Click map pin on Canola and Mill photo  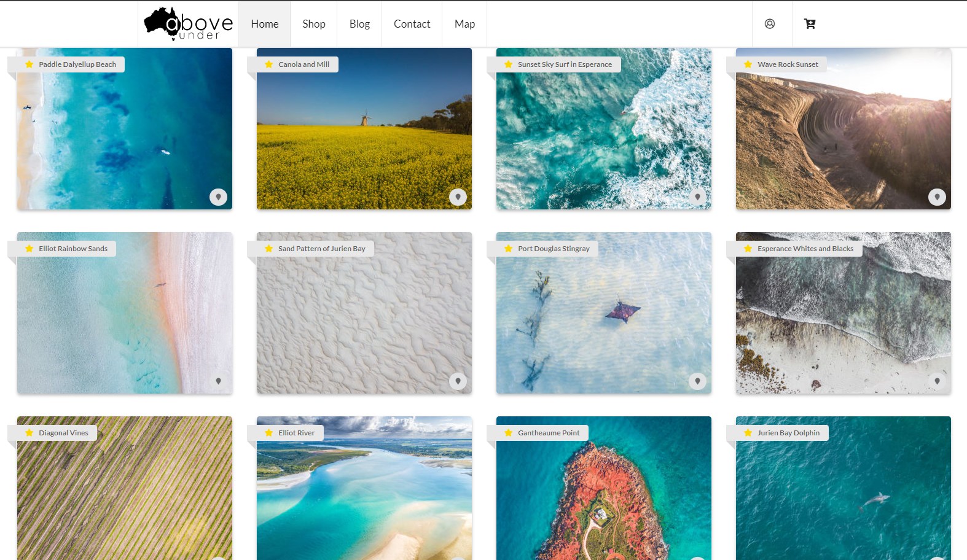(458, 197)
